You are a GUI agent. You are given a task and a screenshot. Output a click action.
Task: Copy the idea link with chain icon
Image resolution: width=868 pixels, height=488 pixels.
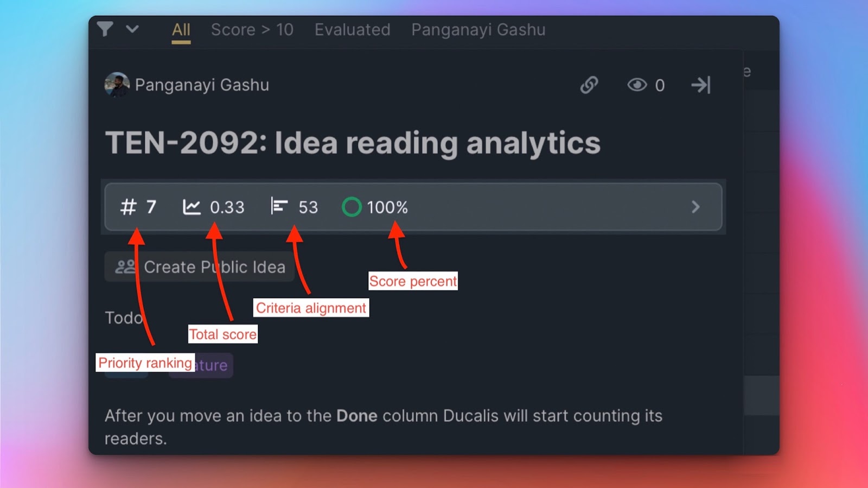(x=589, y=85)
